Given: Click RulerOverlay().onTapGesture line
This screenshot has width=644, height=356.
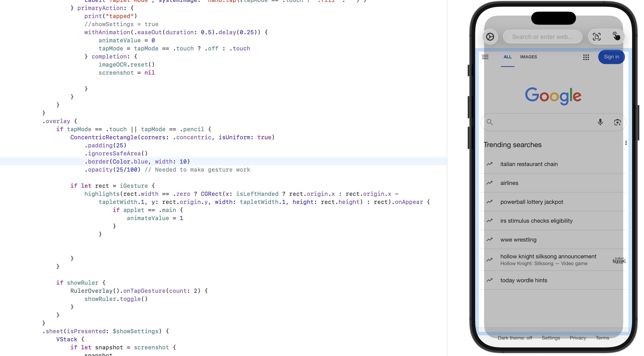Looking at the screenshot, I should 139,291.
